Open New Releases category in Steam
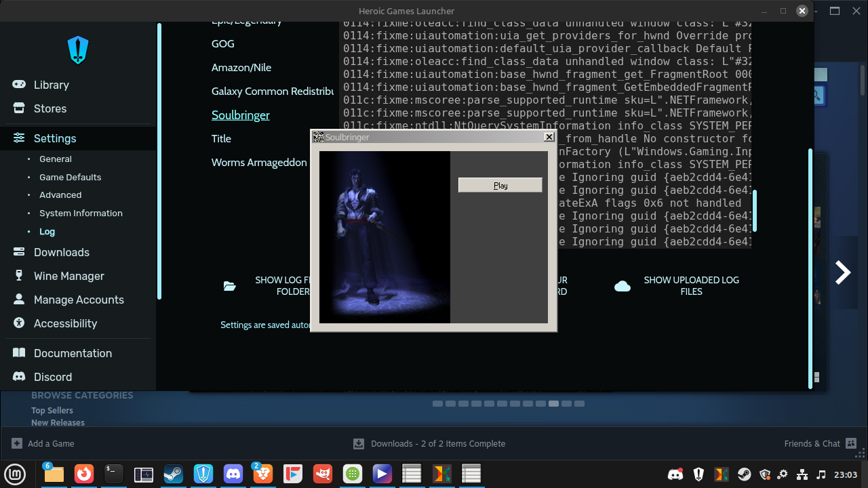Image resolution: width=868 pixels, height=488 pixels. [58, 423]
